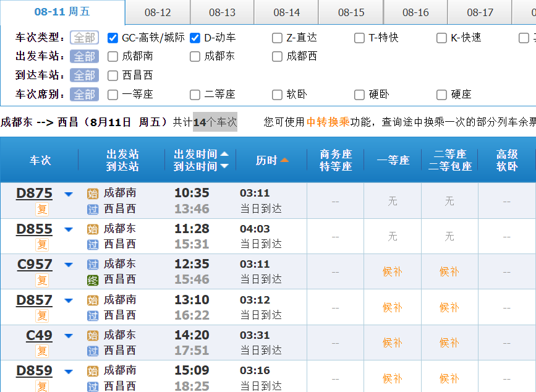Click the 复 icon under train C49
The image size is (536, 392).
click(x=42, y=351)
